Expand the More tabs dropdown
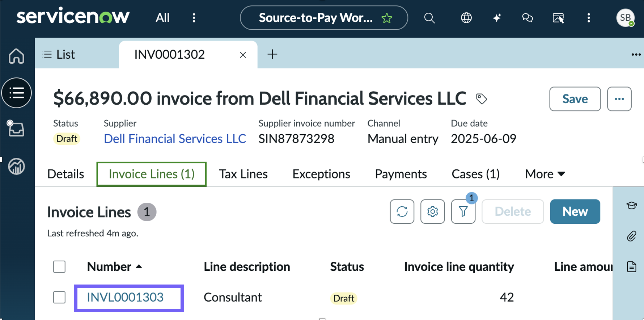This screenshot has height=320, width=644. pos(545,174)
